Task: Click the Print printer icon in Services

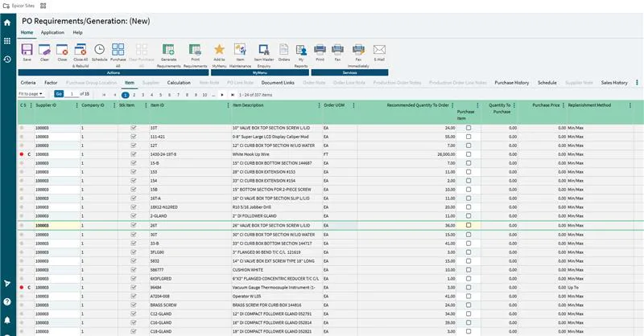Action: point(320,50)
